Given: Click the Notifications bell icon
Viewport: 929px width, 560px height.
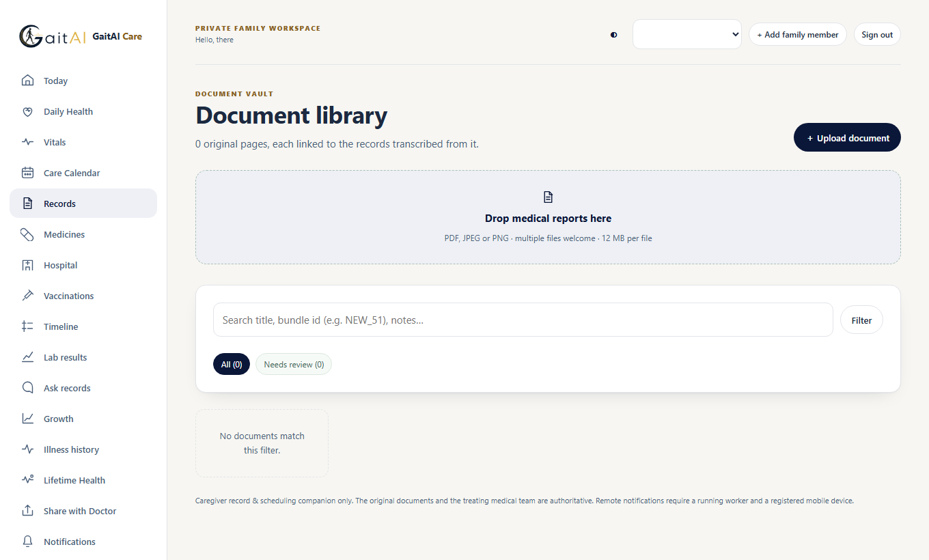Looking at the screenshot, I should [27, 542].
